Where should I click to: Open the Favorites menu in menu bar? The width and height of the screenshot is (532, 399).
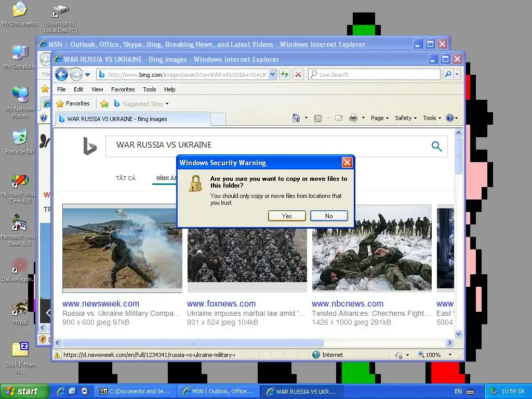[x=123, y=89]
